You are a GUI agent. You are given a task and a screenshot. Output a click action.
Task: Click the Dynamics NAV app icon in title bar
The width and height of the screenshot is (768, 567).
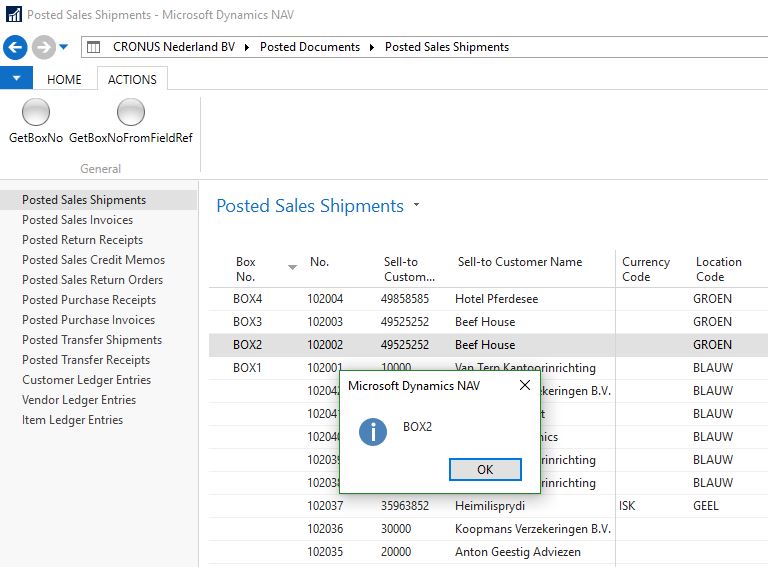coord(13,15)
